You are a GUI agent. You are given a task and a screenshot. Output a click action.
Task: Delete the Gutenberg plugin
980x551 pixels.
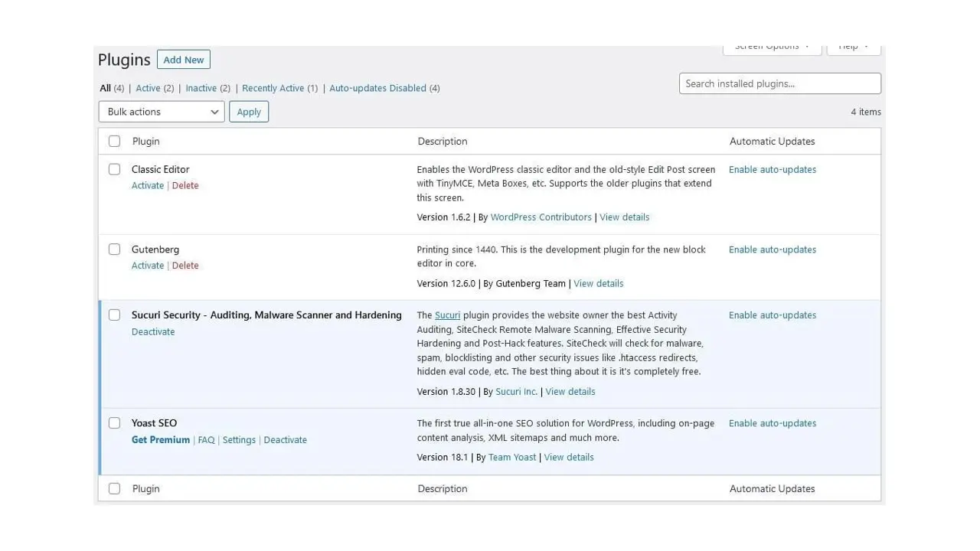click(x=185, y=266)
